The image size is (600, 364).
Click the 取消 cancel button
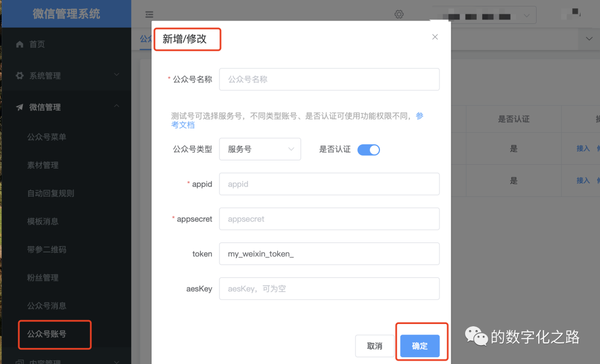coord(374,346)
